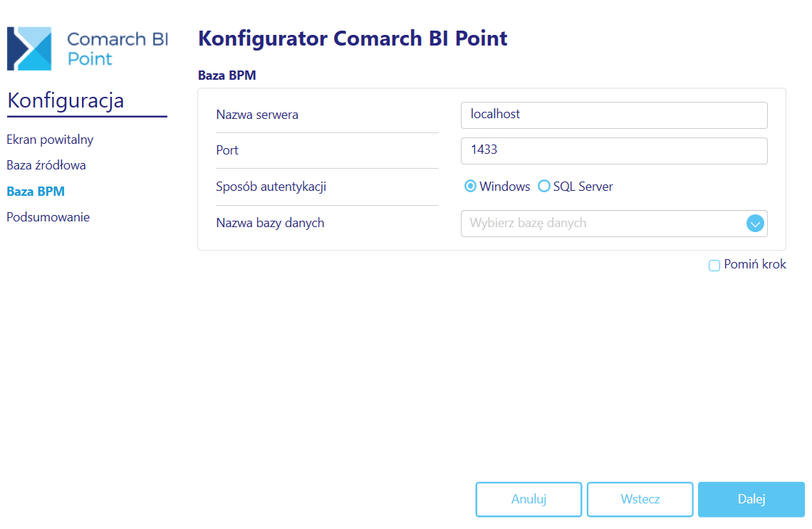This screenshot has height=529, width=812.
Task: Click the Port label text
Action: (x=227, y=151)
